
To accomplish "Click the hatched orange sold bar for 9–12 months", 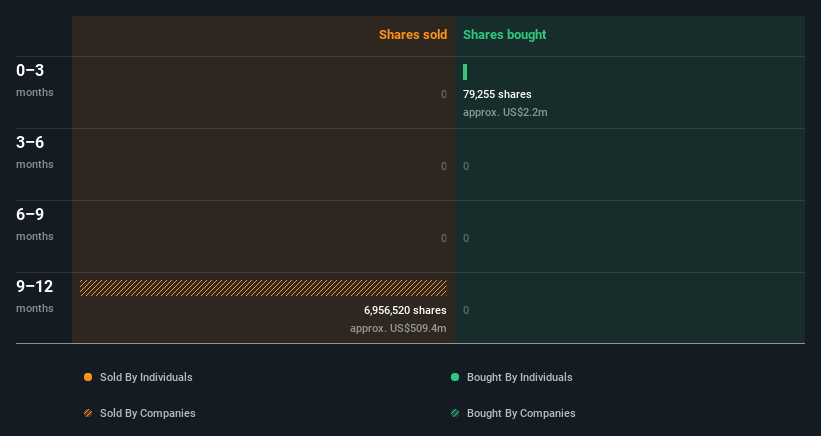I will (263, 288).
